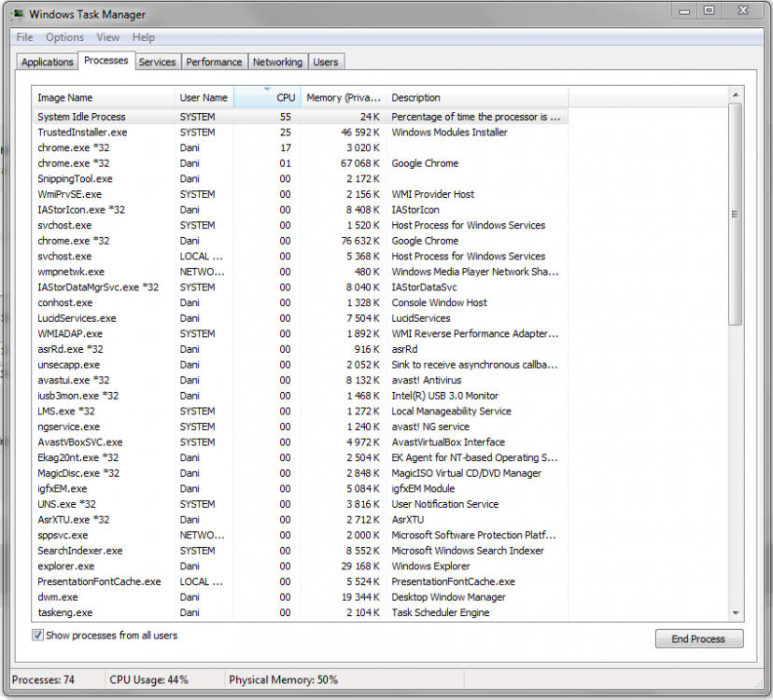Click the scrollbar up arrow
Image resolution: width=773 pixels, height=700 pixels.
[x=736, y=94]
